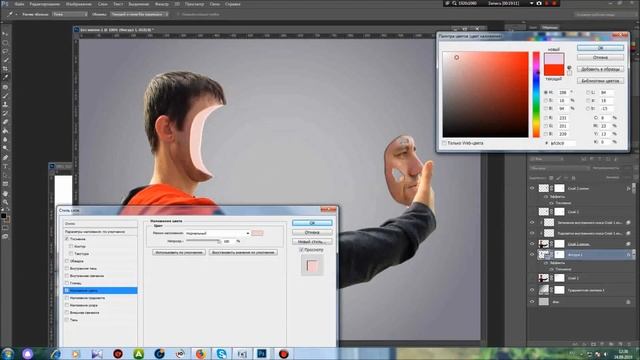Click Использовать по умолчанию button
640x360 pixels.
(x=179, y=252)
